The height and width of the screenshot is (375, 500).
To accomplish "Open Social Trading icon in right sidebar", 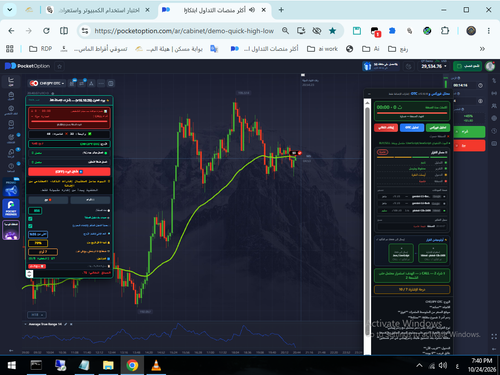I will [x=494, y=106].
